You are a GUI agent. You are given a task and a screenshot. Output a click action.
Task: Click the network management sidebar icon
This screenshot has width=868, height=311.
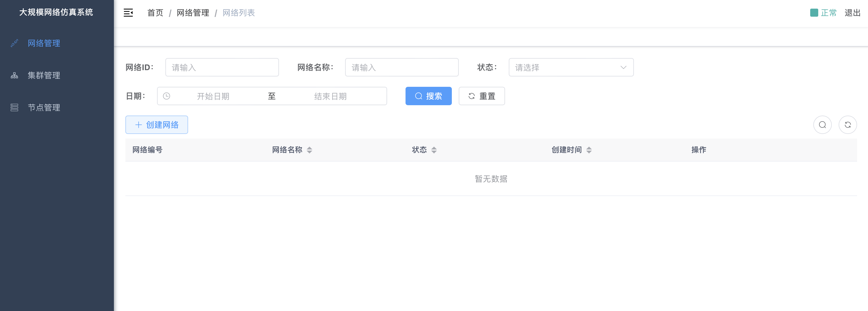tap(14, 43)
